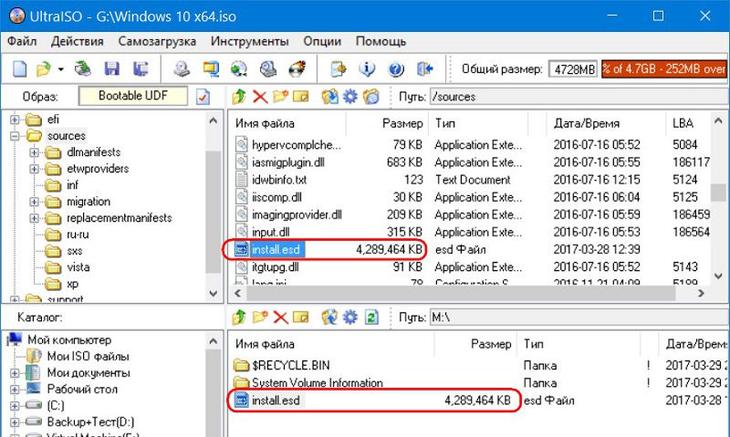Expand the Backup+Тест(D:) drive node
The width and height of the screenshot is (730, 437).
tap(16, 422)
